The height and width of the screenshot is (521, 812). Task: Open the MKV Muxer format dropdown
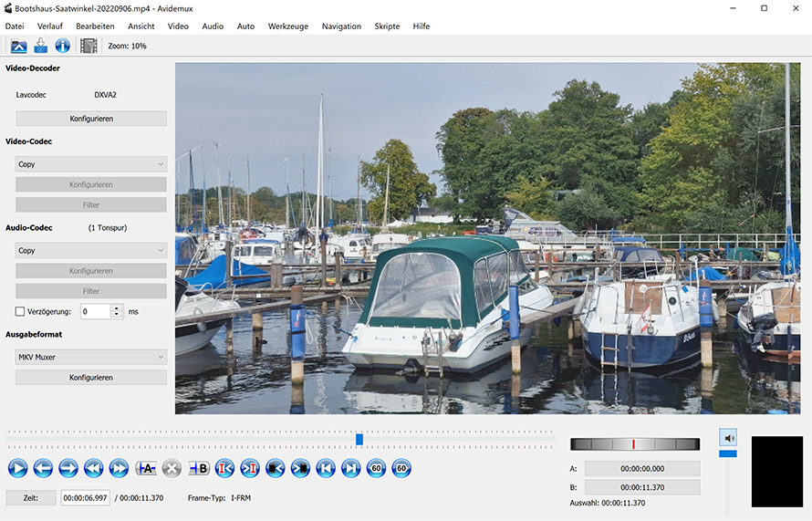(x=91, y=358)
